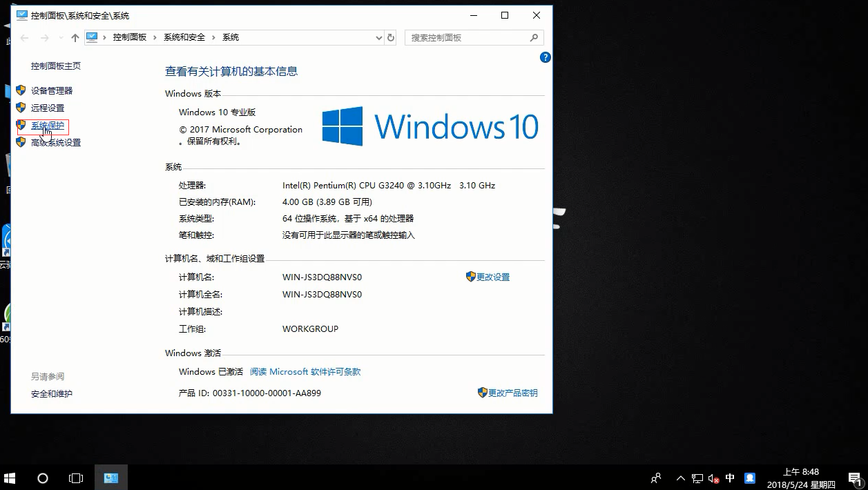Screen dimensions: 868x490
Task: Click WORKGROUP workgroup value
Action: (310, 329)
